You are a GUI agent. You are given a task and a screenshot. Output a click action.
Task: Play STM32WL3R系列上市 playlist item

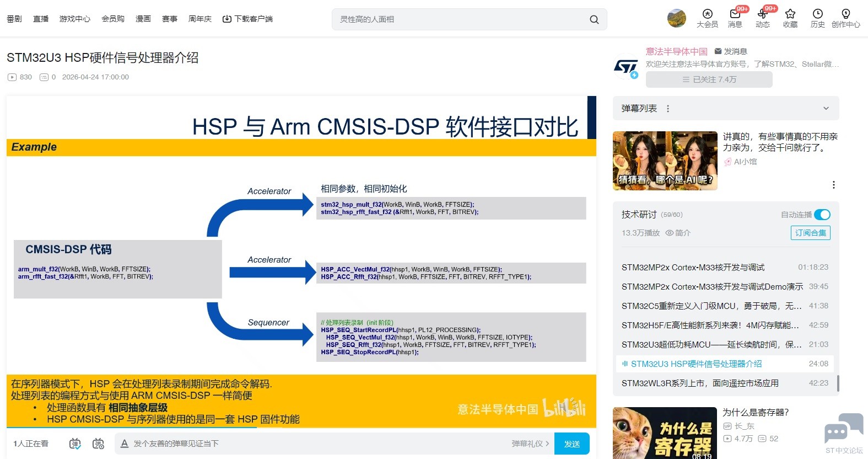(725, 383)
